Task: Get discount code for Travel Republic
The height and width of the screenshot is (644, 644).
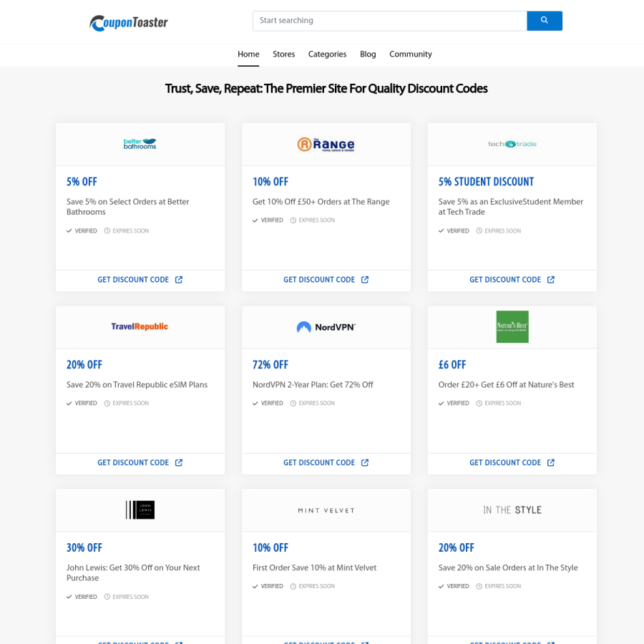Action: point(133,462)
